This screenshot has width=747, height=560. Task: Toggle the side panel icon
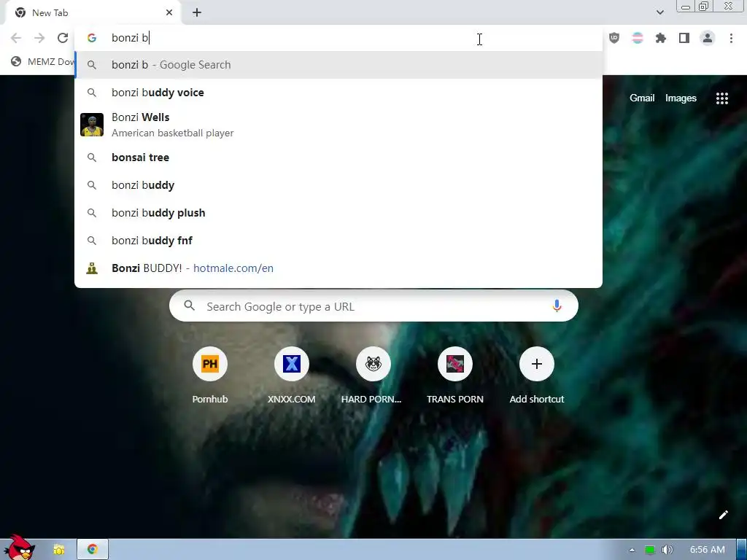[x=684, y=38]
